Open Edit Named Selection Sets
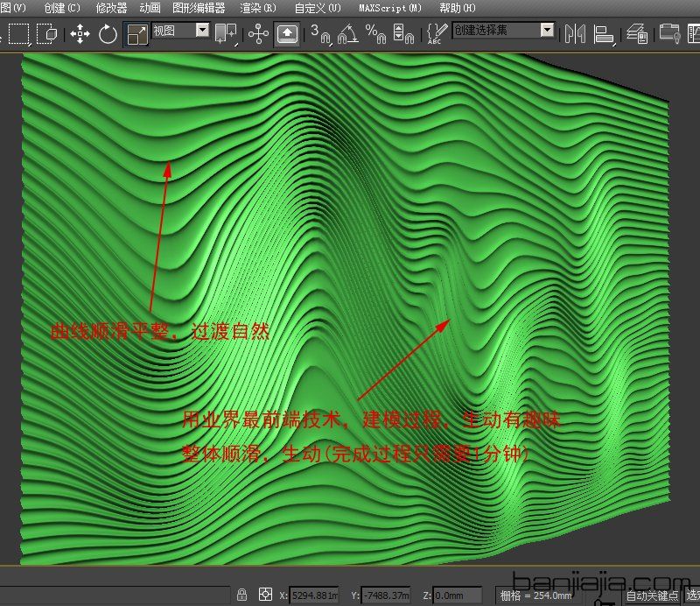The image size is (700, 606). 437,34
